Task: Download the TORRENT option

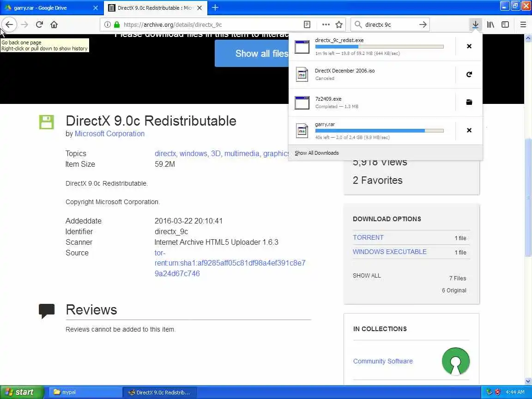Action: [368, 237]
